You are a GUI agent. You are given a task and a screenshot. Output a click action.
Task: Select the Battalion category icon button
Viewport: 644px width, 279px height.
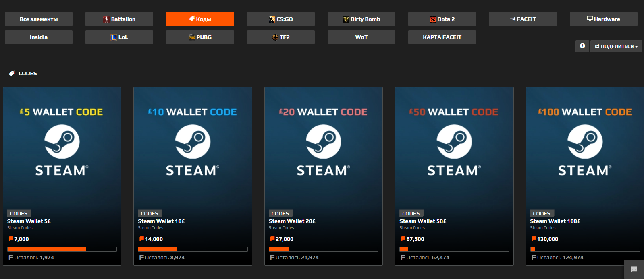coord(119,19)
